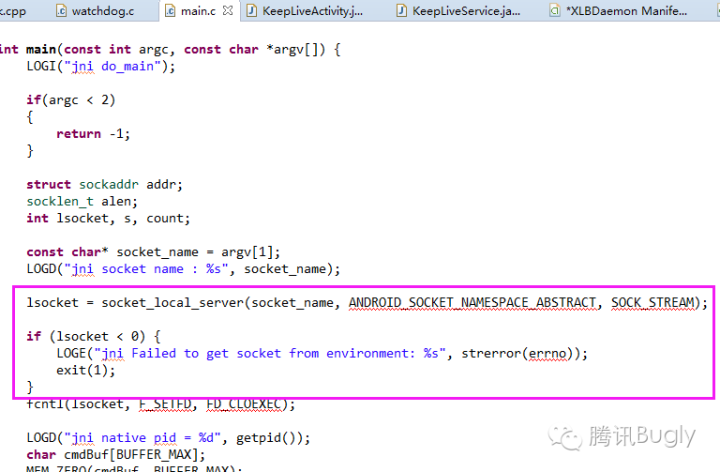Click the XLBDaemon Manifest file icon
720x472 pixels.
pyautogui.click(x=556, y=11)
